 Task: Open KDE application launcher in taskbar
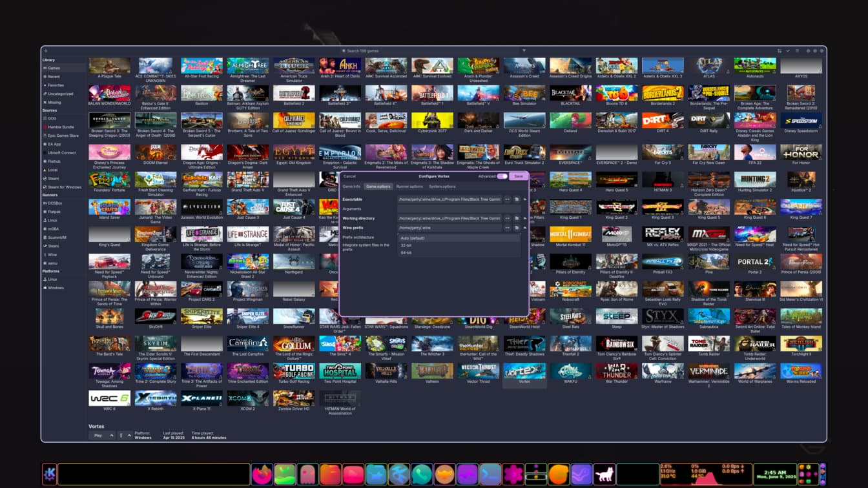(x=50, y=474)
